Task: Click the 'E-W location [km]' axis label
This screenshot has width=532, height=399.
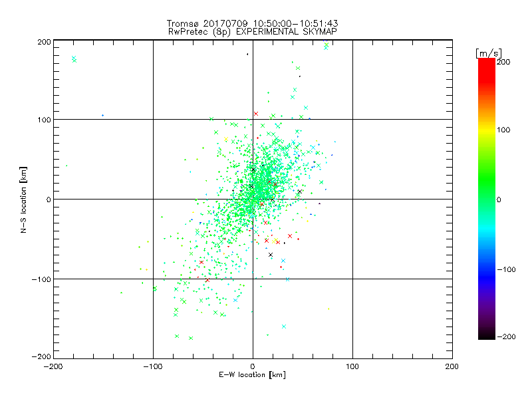Action: 252,375
